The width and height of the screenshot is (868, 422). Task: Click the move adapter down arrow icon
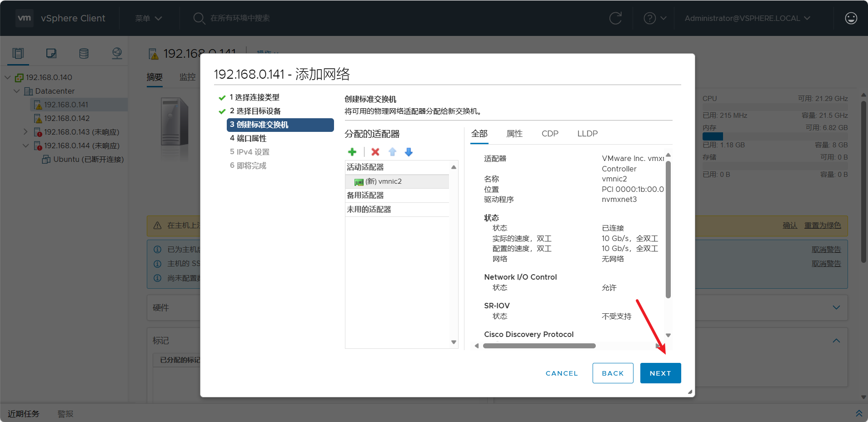point(409,152)
